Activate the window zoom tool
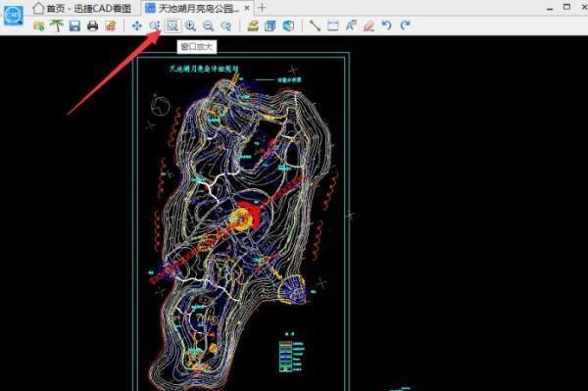Image resolution: width=588 pixels, height=391 pixels. point(172,25)
